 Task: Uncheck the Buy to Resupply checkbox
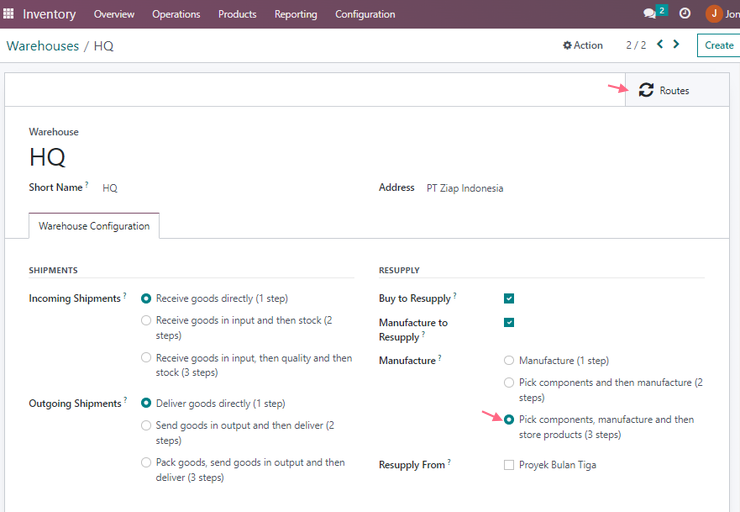point(509,298)
